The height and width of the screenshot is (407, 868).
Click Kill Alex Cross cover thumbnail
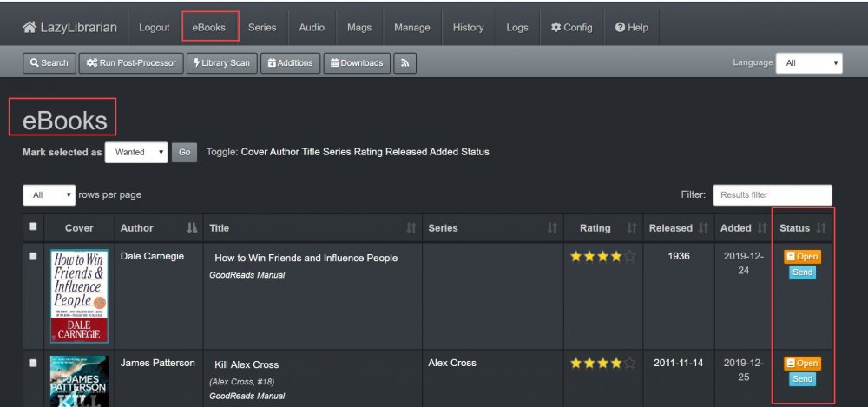[79, 382]
